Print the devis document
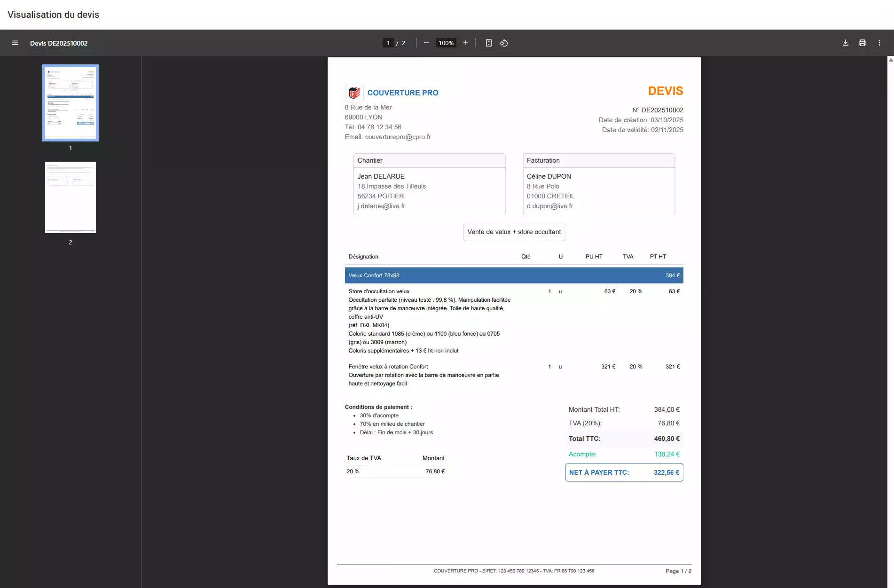Screen dimensions: 894x588 [862, 43]
